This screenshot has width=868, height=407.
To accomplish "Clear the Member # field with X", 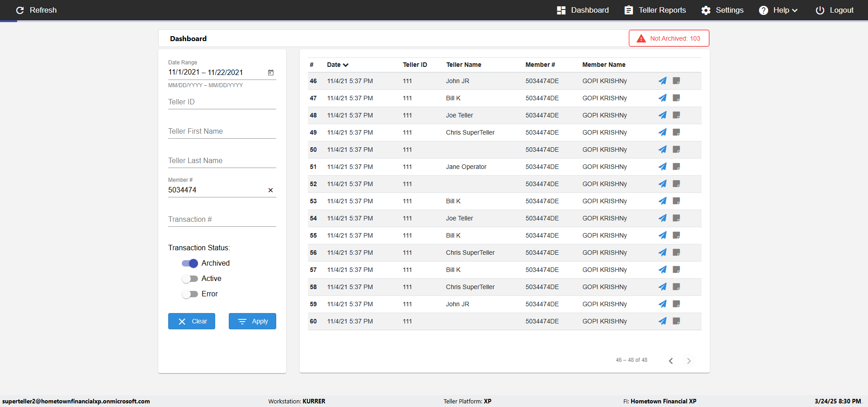I will point(270,190).
